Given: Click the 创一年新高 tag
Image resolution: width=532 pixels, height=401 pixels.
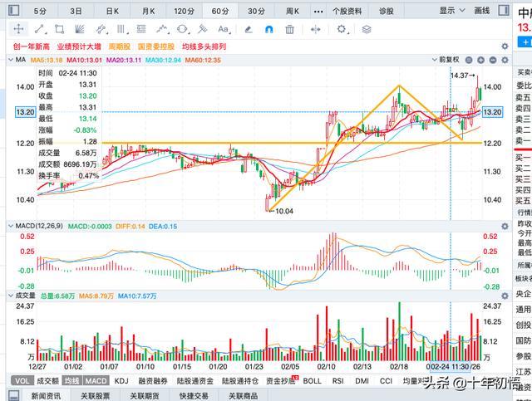Looking at the screenshot, I should point(32,46).
